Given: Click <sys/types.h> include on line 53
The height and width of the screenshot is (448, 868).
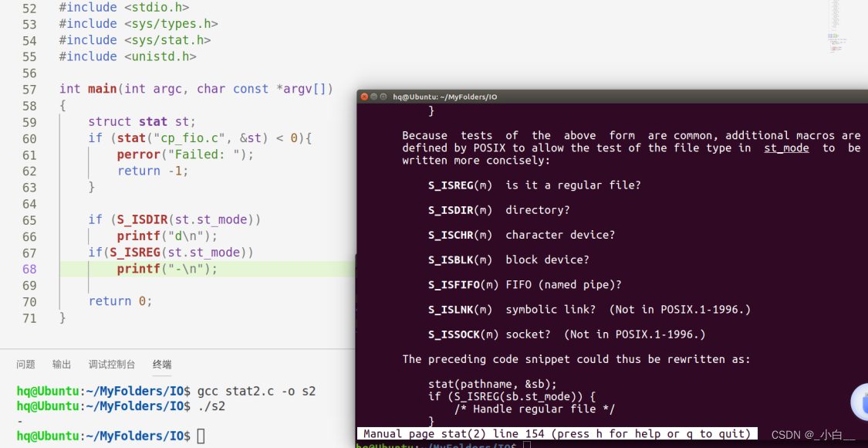Looking at the screenshot, I should tap(171, 24).
